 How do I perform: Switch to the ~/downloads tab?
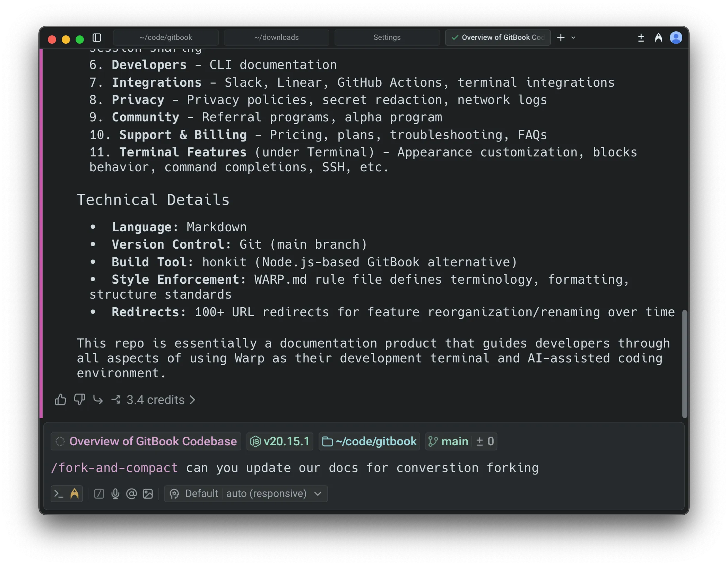tap(276, 37)
